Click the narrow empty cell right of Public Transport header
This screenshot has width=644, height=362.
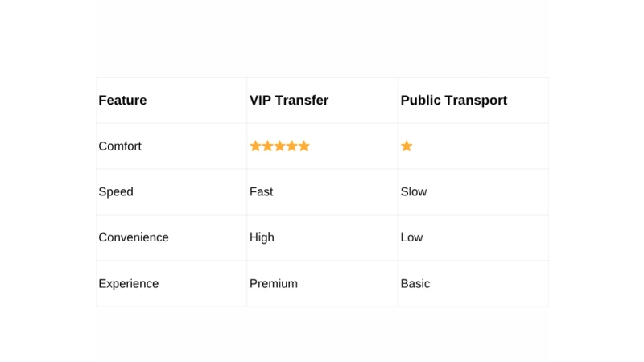(x=551, y=101)
